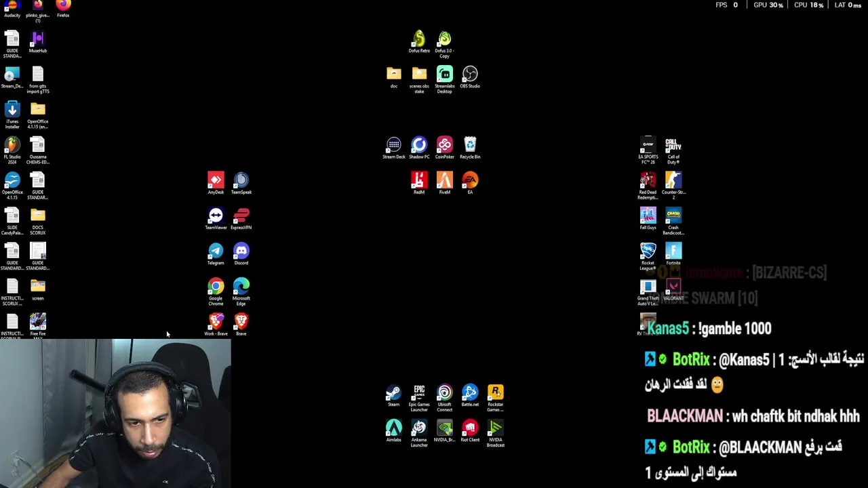Select the Counter-Strike 2 icon

(x=673, y=185)
